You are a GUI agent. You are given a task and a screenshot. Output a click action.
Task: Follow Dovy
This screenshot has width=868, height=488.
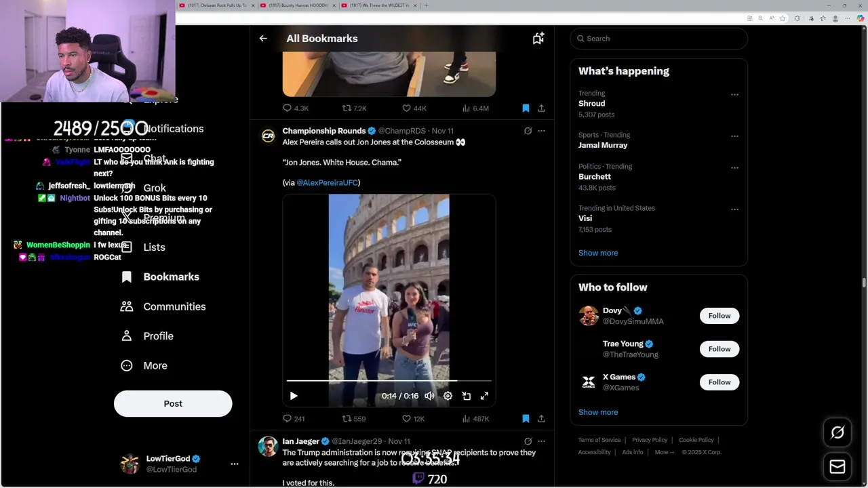pos(719,316)
